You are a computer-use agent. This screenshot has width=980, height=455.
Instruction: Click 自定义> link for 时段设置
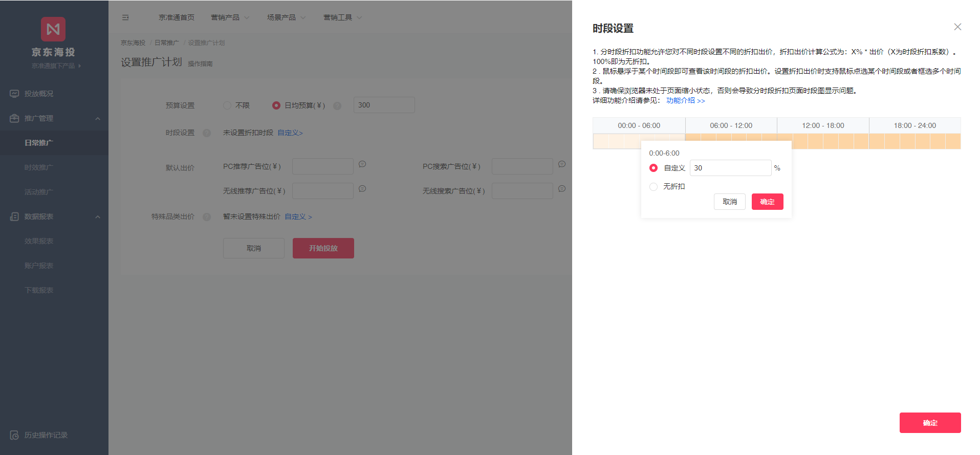[x=290, y=133]
